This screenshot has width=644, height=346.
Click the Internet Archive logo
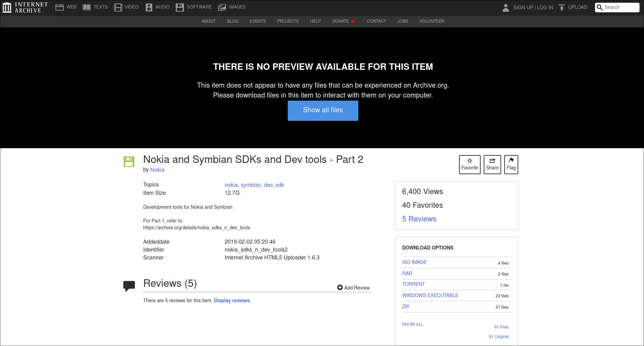coord(24,7)
